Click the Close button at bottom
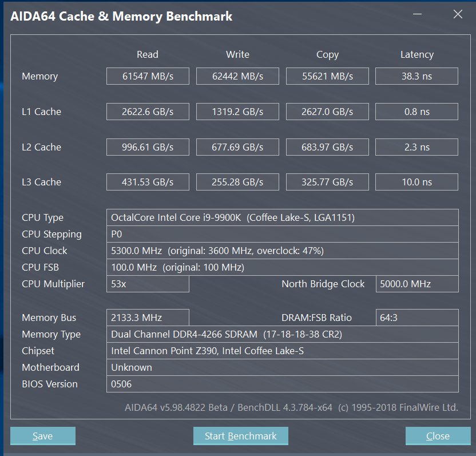The height and width of the screenshot is (456, 476). point(438,435)
